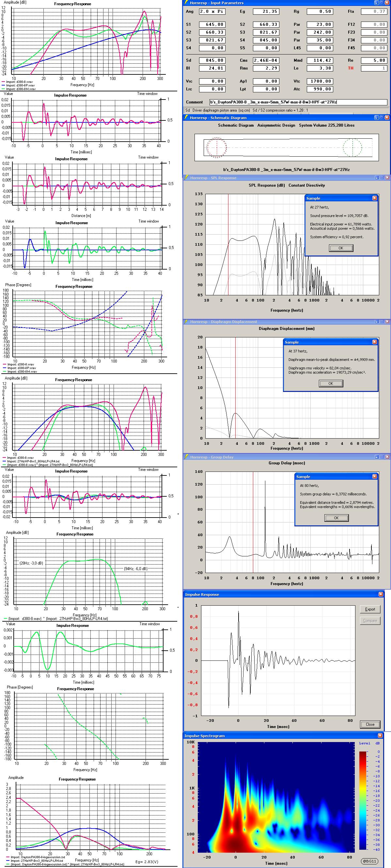The image size is (391, 868).
Task: Click the F12 field
Action: [x=374, y=24]
